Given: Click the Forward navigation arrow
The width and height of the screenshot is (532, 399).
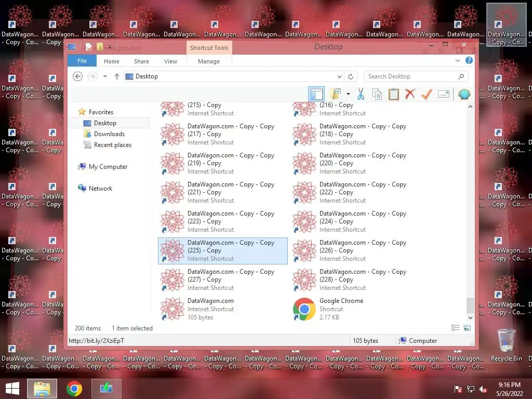Looking at the screenshot, I should click(92, 76).
